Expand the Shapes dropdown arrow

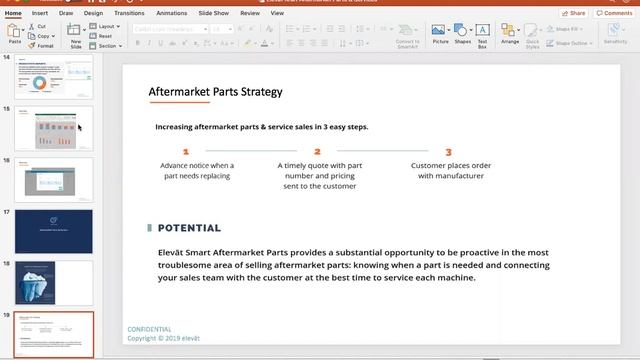point(471,30)
